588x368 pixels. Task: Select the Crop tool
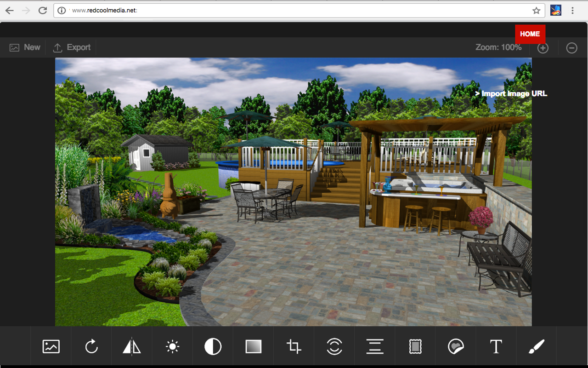click(294, 346)
